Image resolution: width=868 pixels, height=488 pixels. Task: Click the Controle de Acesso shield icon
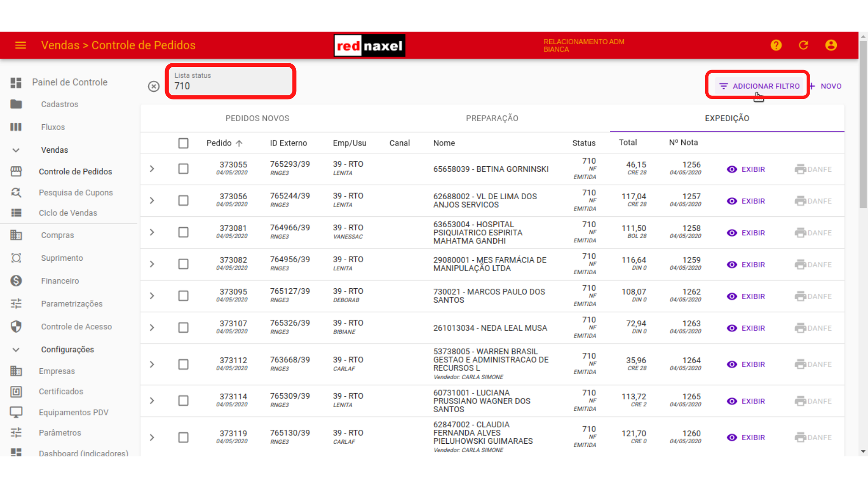point(16,326)
